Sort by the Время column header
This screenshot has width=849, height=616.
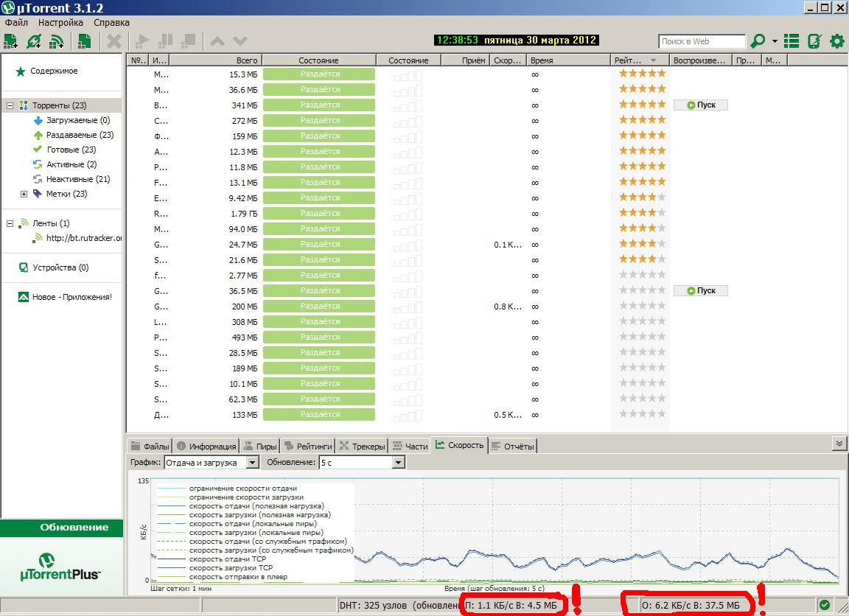pos(568,60)
